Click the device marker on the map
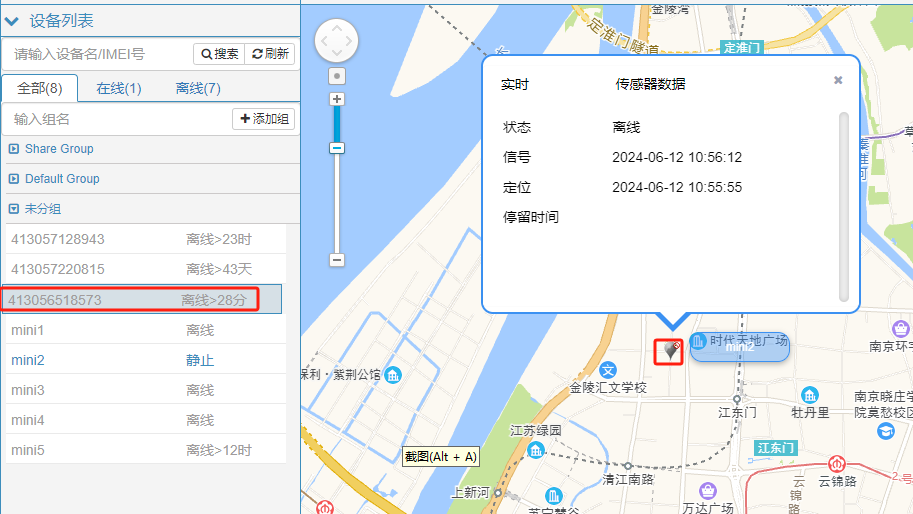This screenshot has width=913, height=514. (x=669, y=351)
